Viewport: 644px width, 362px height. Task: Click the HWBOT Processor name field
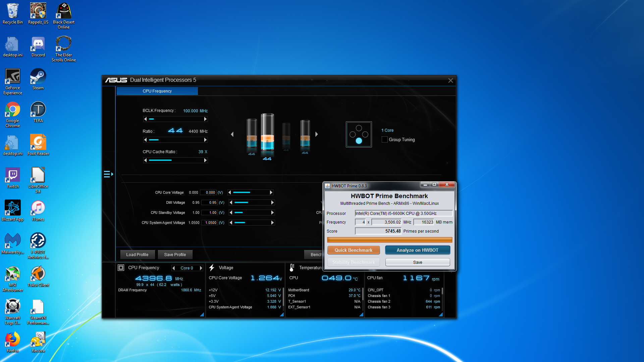(x=404, y=214)
